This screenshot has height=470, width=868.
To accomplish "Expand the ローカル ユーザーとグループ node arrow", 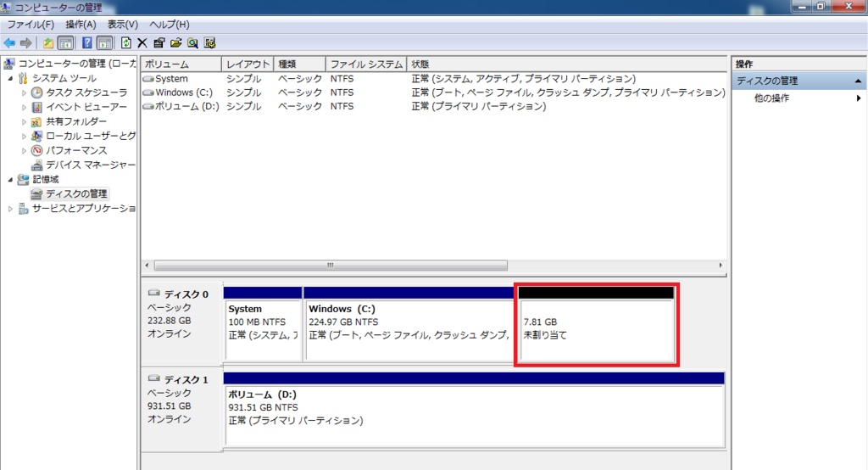I will click(24, 137).
